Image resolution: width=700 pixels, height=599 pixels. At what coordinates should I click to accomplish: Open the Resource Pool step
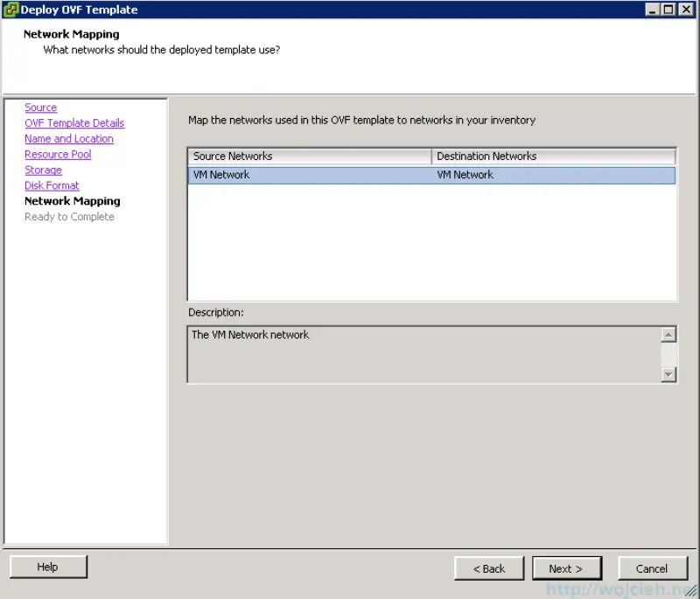[x=58, y=154]
